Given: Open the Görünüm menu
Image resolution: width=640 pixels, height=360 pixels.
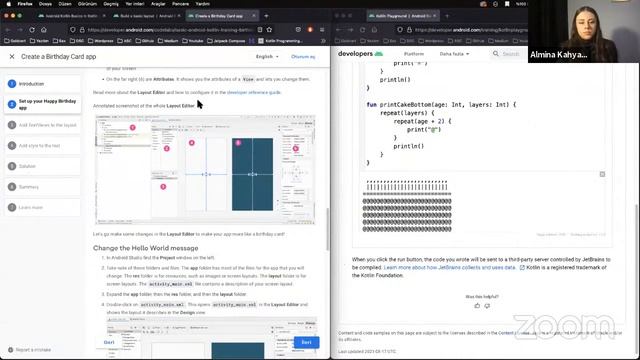Looking at the screenshot, I should (87, 4).
